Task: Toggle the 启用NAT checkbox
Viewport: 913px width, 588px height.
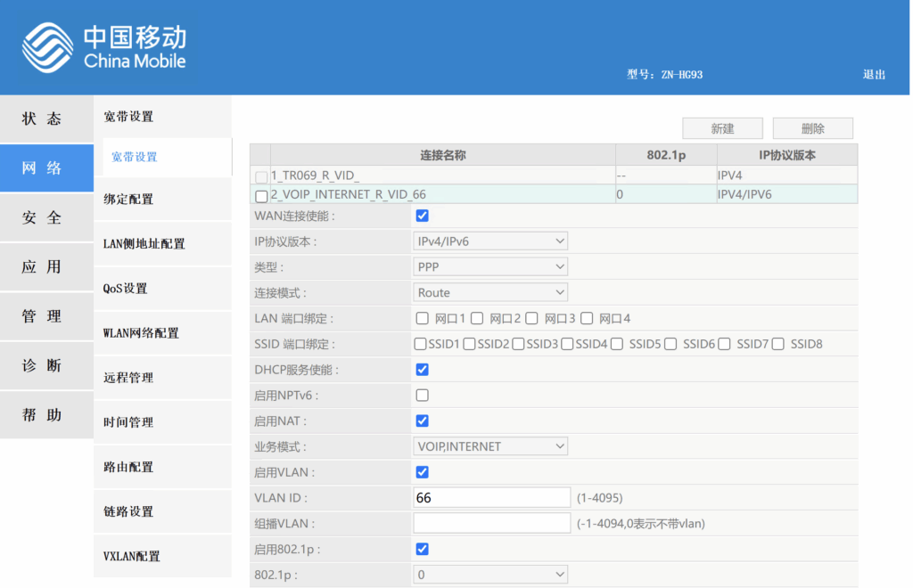Action: click(423, 421)
